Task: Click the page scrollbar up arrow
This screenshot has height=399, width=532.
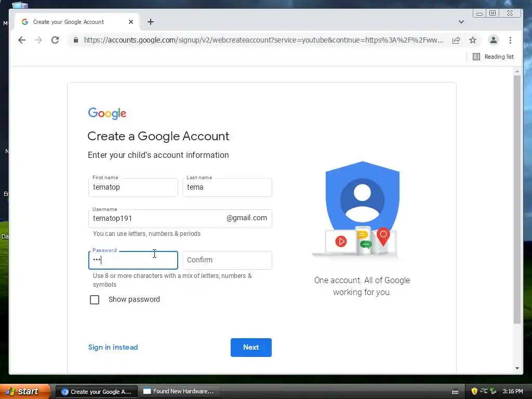Action: [517, 72]
